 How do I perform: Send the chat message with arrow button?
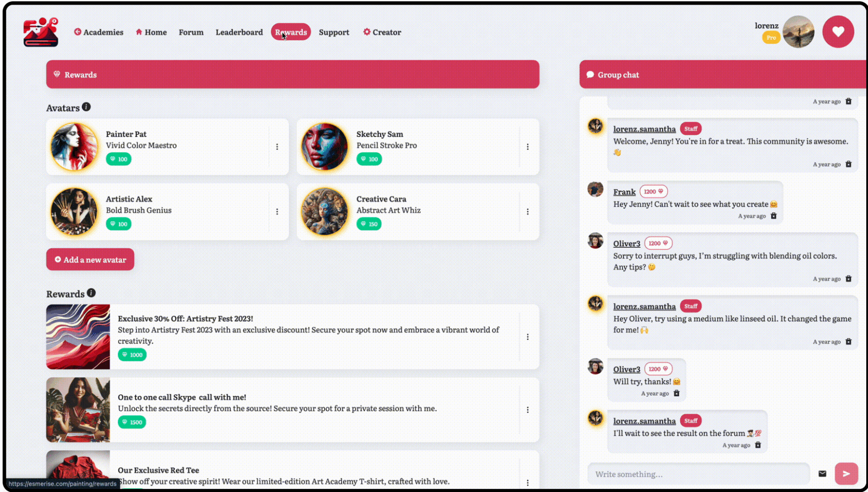(846, 474)
